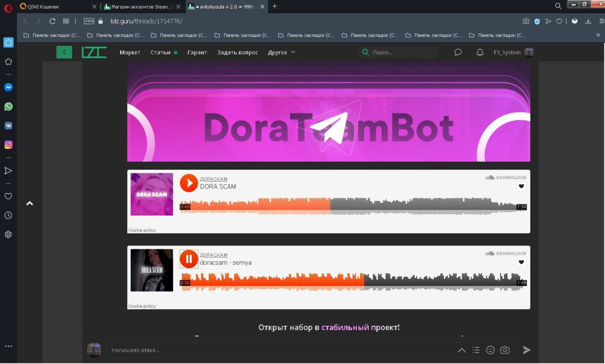Open WhatsApp in the Opera sidebar
Image resolution: width=605 pixels, height=364 pixels.
coord(8,107)
